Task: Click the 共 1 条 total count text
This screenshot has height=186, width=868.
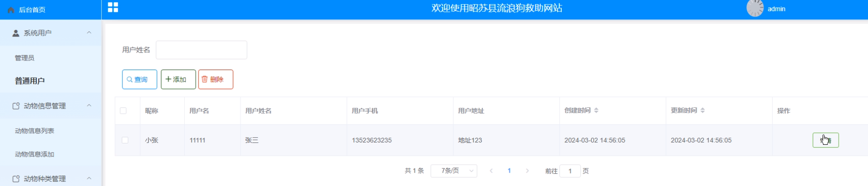Action: pos(414,171)
